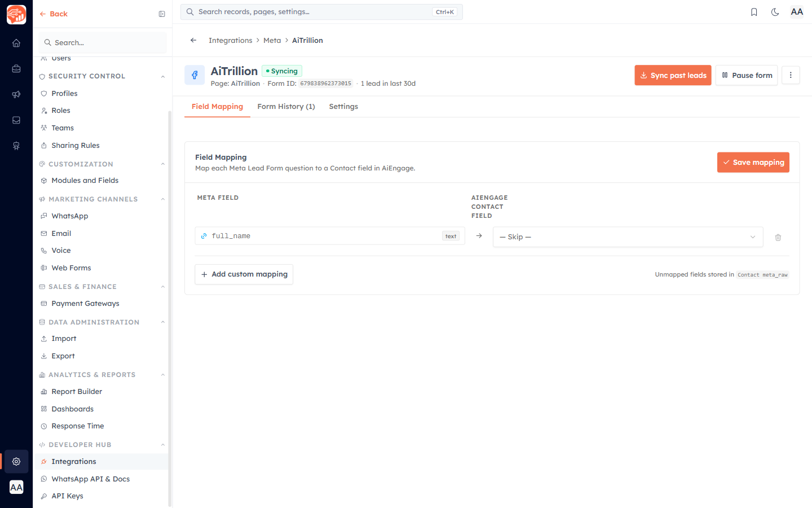Viewport: 812px width, 508px height.
Task: Open the AiEngage contact field Skip dropdown
Action: [x=628, y=237]
